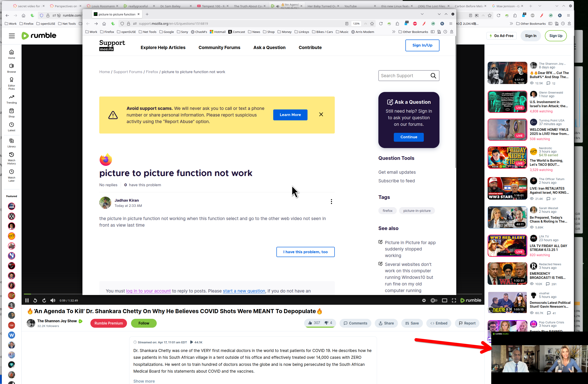Switch Rumble player to theater mode
This screenshot has height=384, width=588.
pyautogui.click(x=444, y=300)
